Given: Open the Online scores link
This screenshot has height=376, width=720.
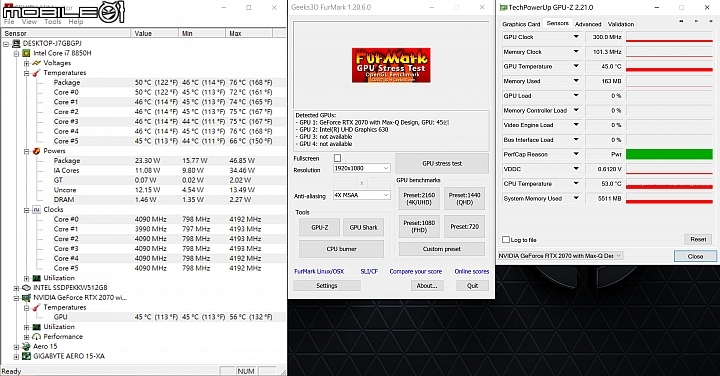Looking at the screenshot, I should click(472, 271).
